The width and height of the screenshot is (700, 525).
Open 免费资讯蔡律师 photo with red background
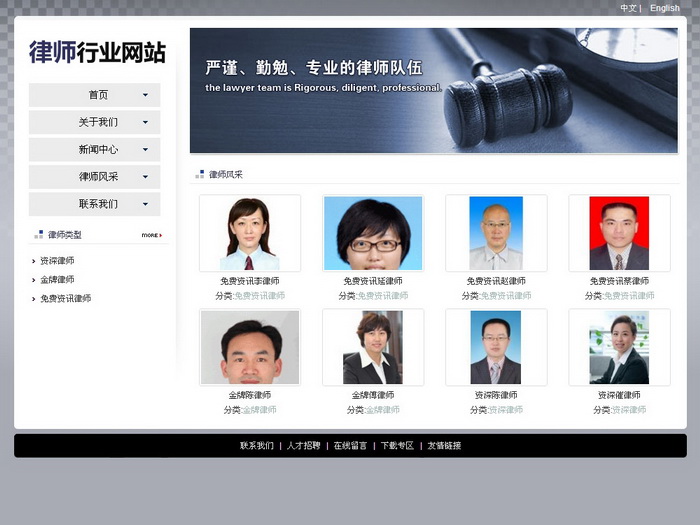point(619,233)
